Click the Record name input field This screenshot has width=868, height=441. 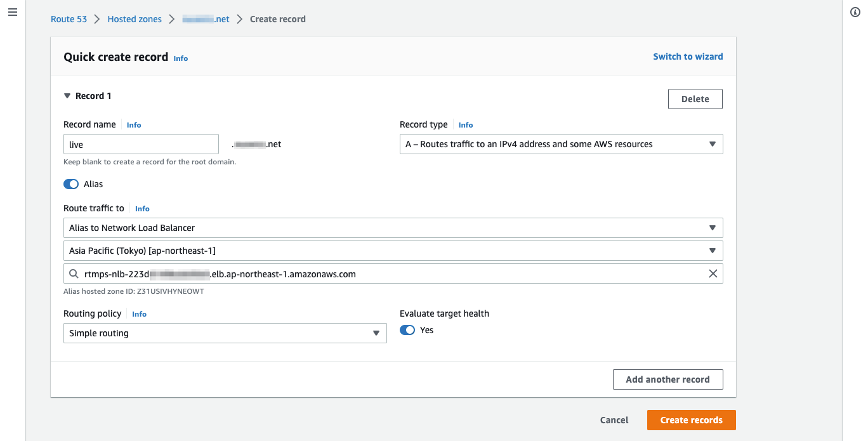(x=141, y=144)
